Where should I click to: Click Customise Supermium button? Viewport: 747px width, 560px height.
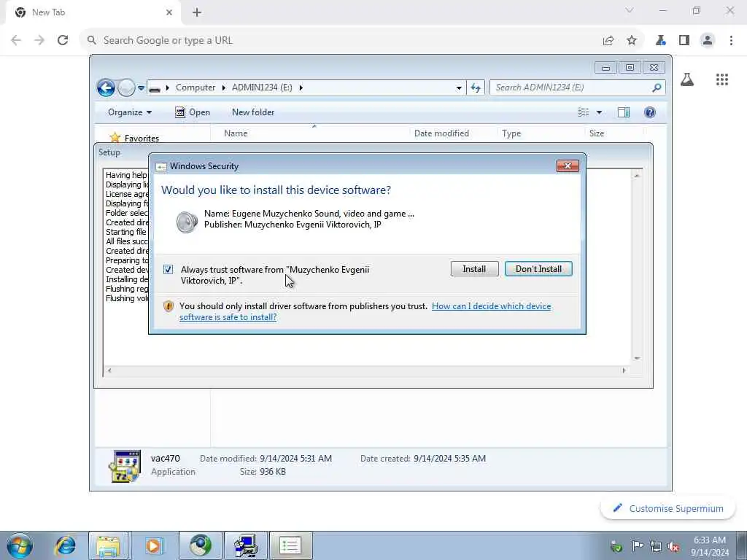668,508
